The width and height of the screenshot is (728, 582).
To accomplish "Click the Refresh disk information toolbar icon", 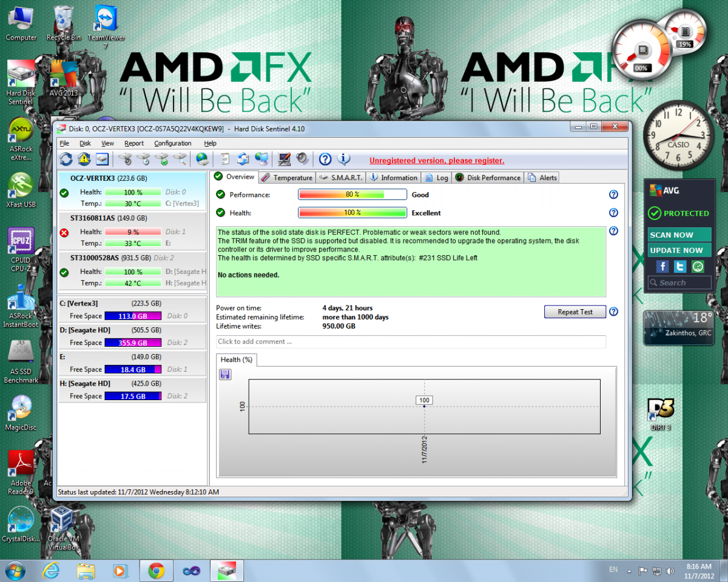I will tap(66, 159).
